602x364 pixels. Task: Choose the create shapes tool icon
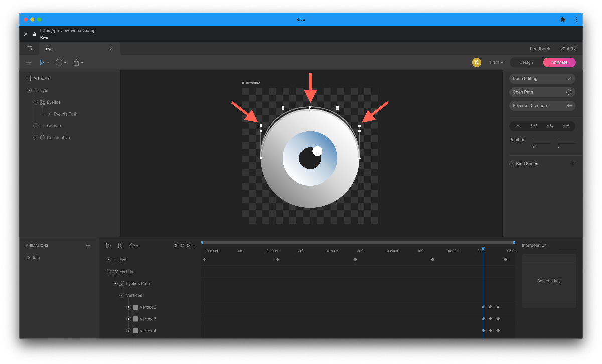coord(59,62)
